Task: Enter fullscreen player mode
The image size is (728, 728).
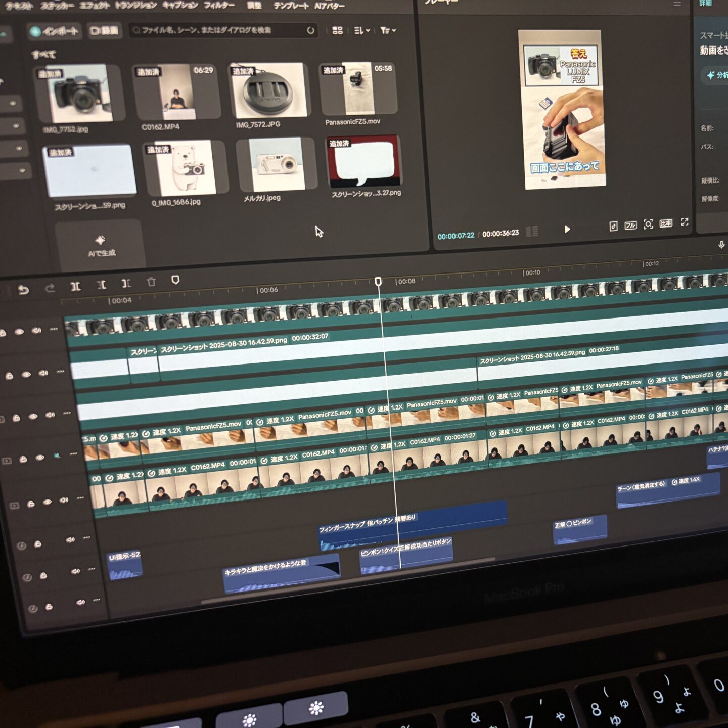Action: [x=685, y=222]
